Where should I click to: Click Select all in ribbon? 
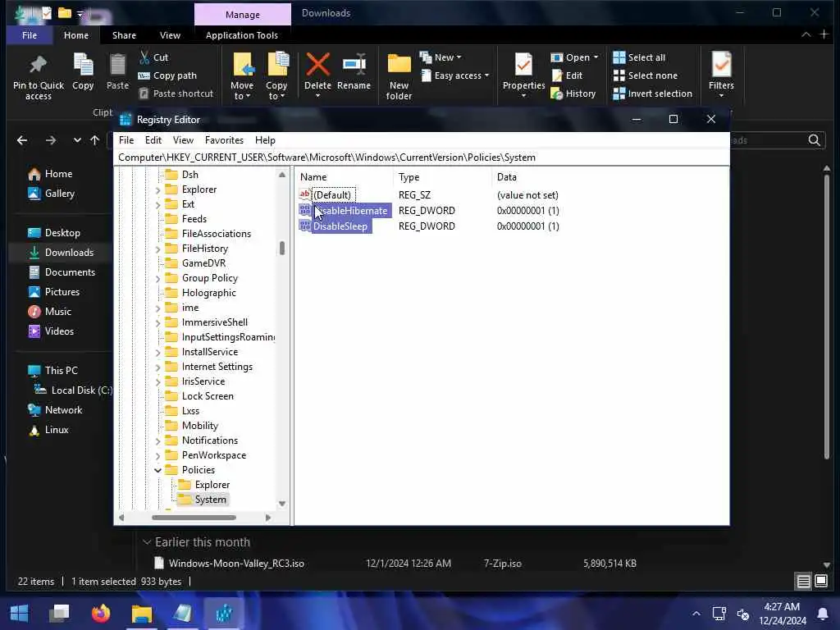coord(639,57)
